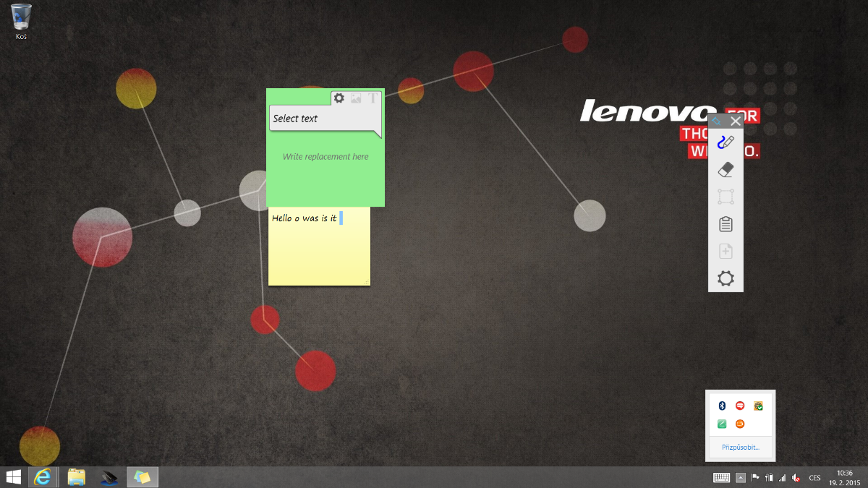Open the CES input language selector
The image size is (868, 488).
(x=814, y=477)
